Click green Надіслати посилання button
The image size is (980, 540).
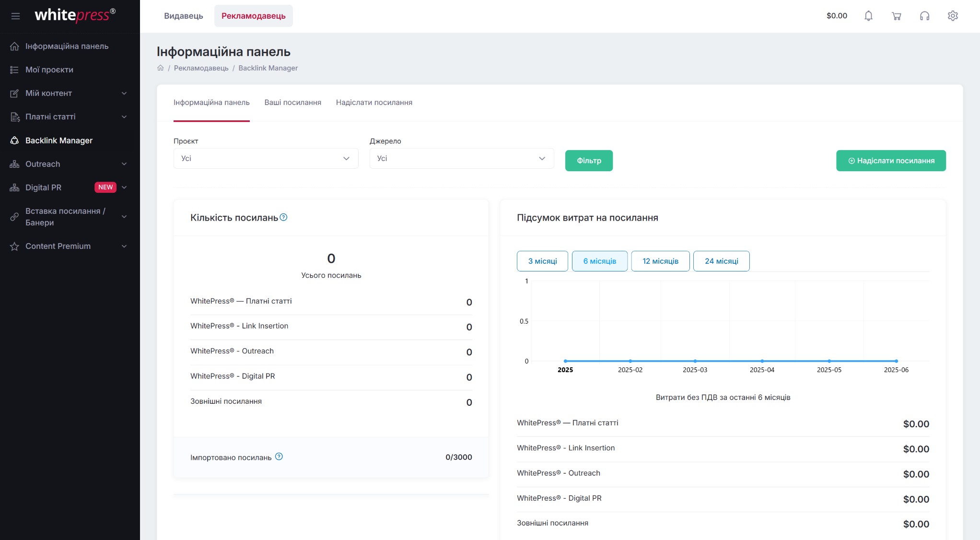tap(891, 161)
